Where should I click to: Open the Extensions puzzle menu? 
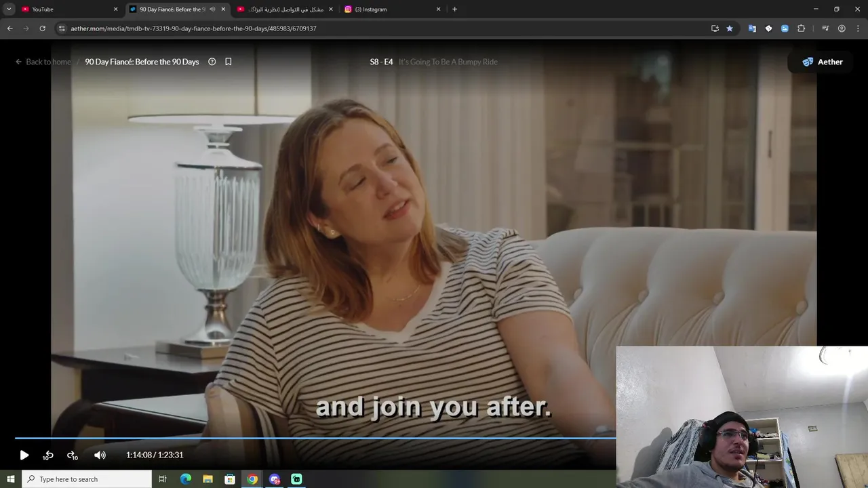[x=801, y=28]
